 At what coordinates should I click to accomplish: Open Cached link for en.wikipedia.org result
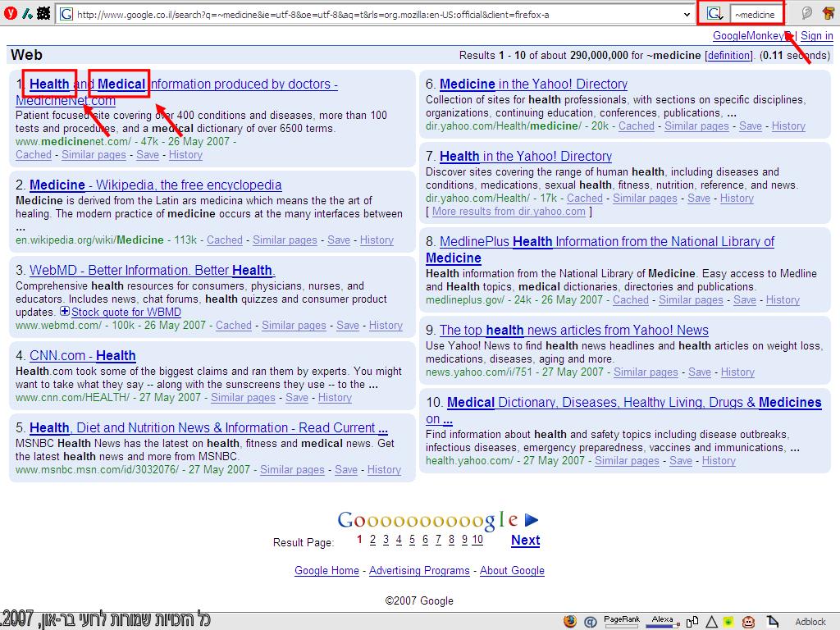(225, 240)
